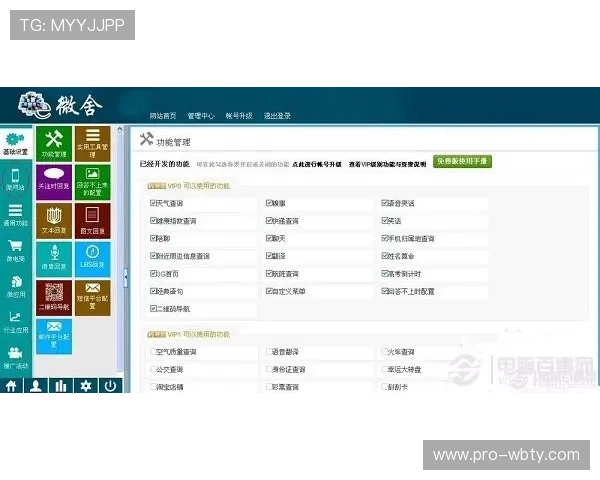Open 管理中心 in top navigation
The width and height of the screenshot is (600, 480).
coord(201,116)
